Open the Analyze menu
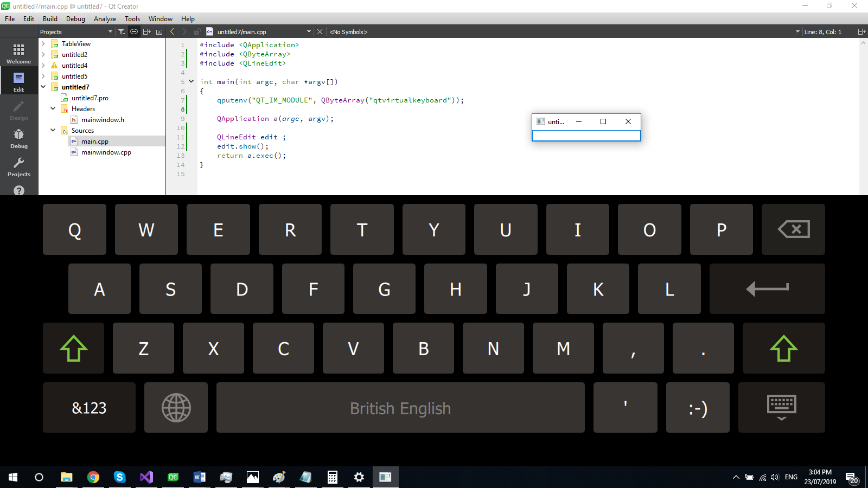This screenshot has height=488, width=868. 105,19
